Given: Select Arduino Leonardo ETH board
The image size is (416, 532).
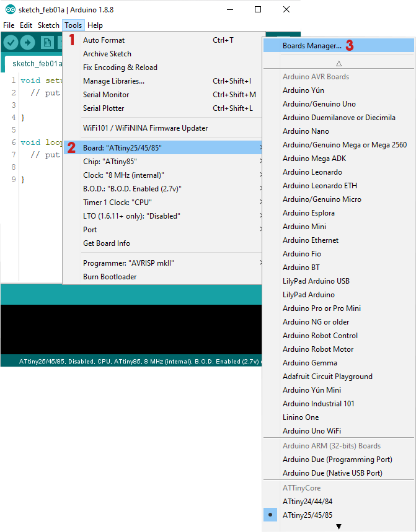Looking at the screenshot, I should pyautogui.click(x=339, y=186).
